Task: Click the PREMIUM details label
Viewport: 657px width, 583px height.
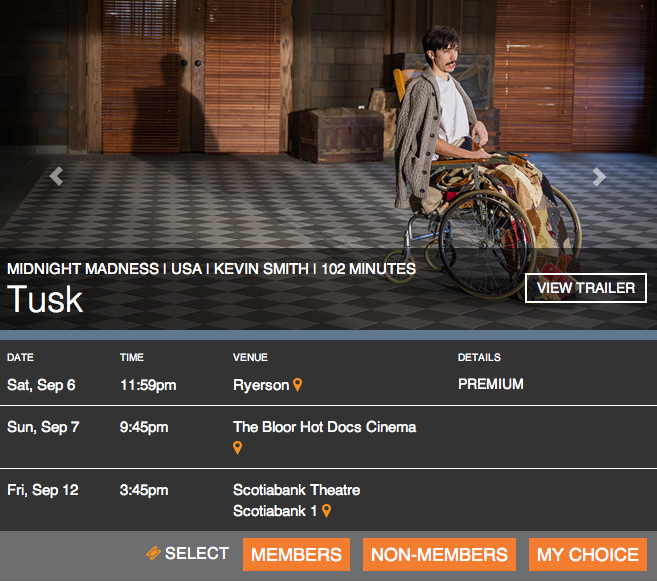Action: point(491,384)
